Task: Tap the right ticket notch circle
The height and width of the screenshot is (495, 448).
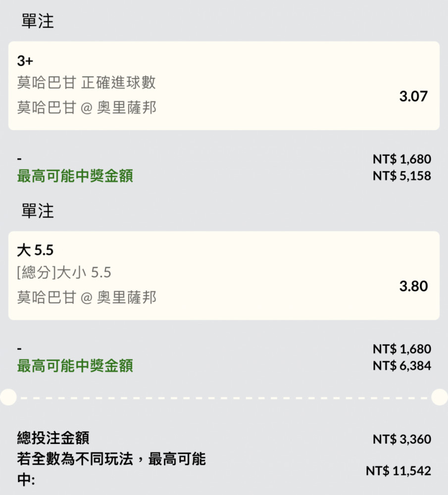Action: pyautogui.click(x=440, y=397)
